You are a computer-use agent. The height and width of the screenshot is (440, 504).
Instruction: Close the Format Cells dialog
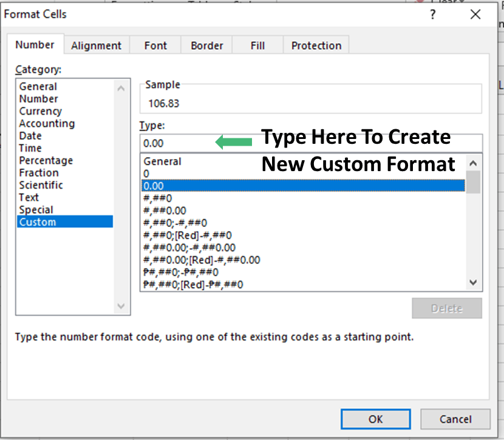pyautogui.click(x=475, y=15)
